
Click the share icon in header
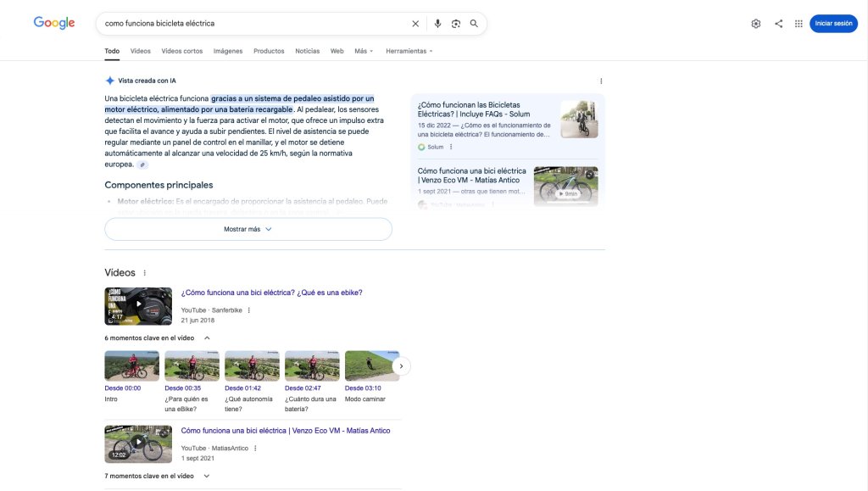[x=778, y=24]
